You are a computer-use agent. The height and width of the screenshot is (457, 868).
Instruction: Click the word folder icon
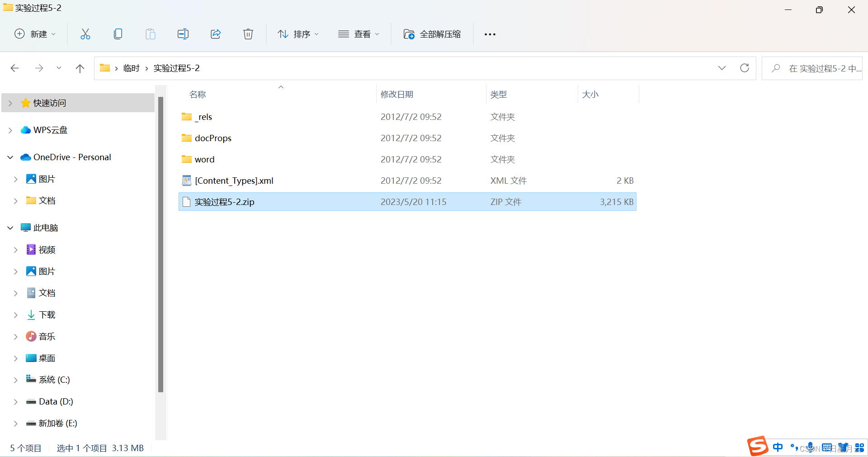[187, 159]
